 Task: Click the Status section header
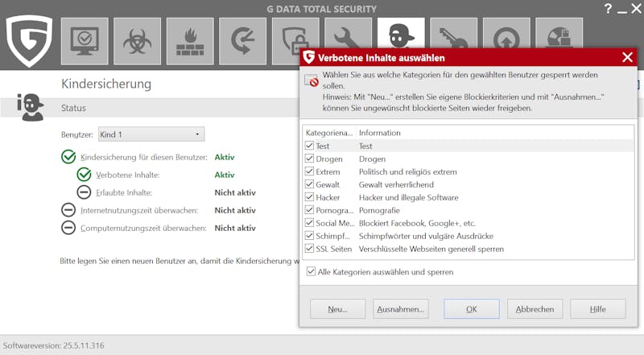73,108
